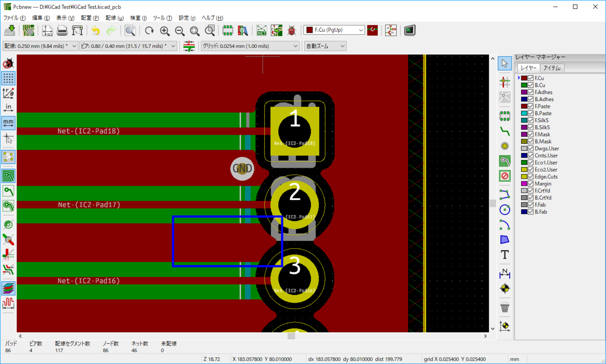Click the print board icon
The image size is (606, 364).
point(62,30)
